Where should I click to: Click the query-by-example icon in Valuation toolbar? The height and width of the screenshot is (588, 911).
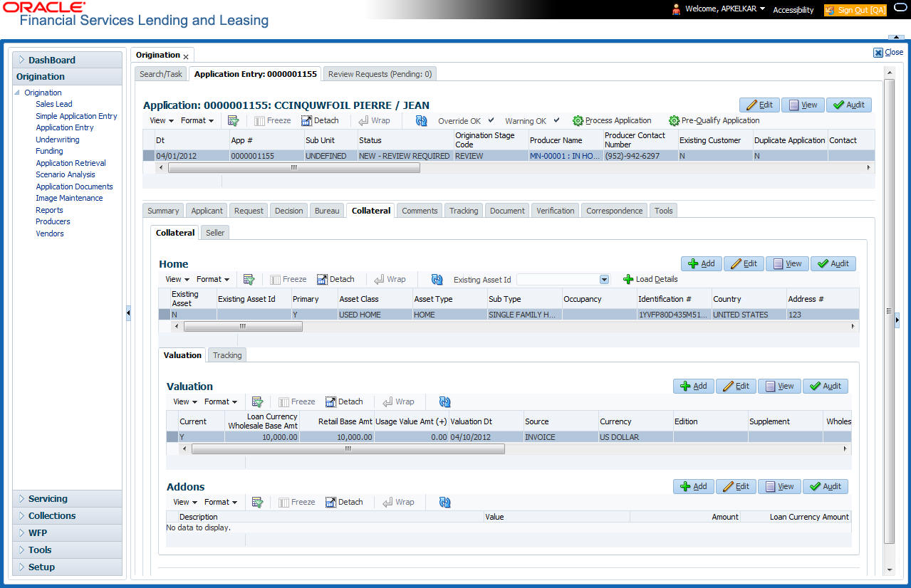click(x=257, y=402)
